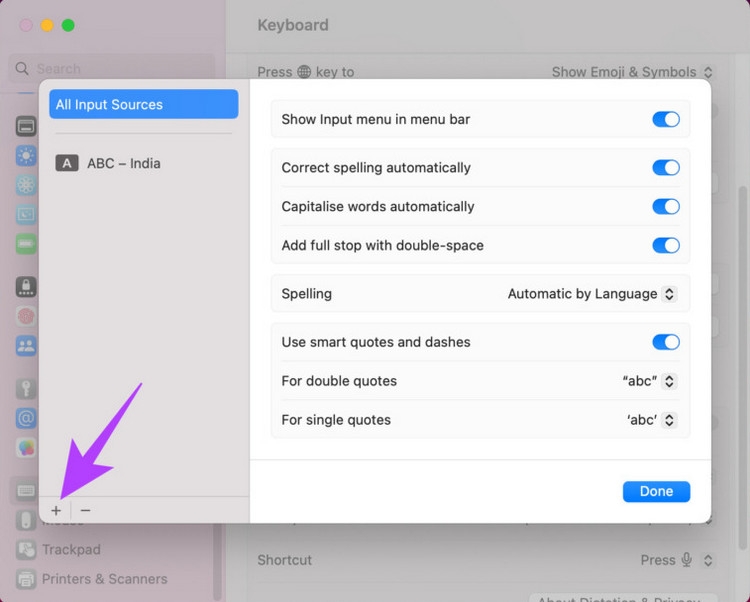Viewport: 750px width, 602px height.
Task: Open the Shortcut Press dropdown in Keyboard pane
Action: click(708, 560)
